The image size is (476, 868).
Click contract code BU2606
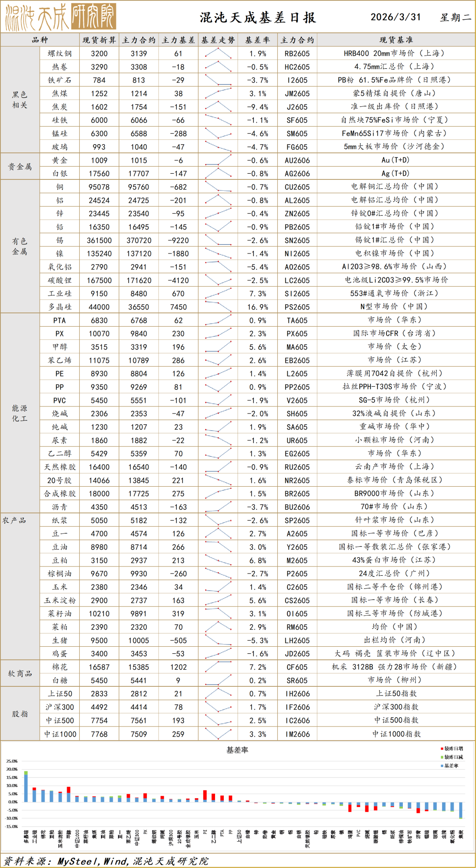click(x=297, y=507)
